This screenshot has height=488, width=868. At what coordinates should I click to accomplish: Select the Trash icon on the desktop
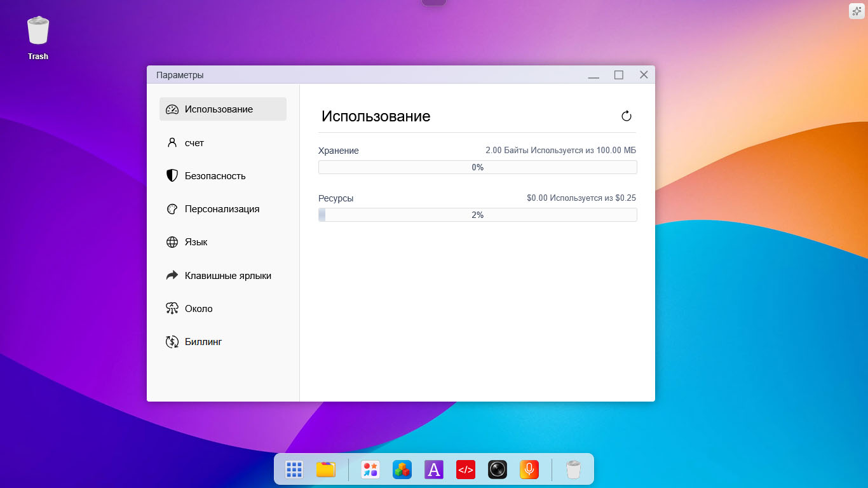[38, 37]
